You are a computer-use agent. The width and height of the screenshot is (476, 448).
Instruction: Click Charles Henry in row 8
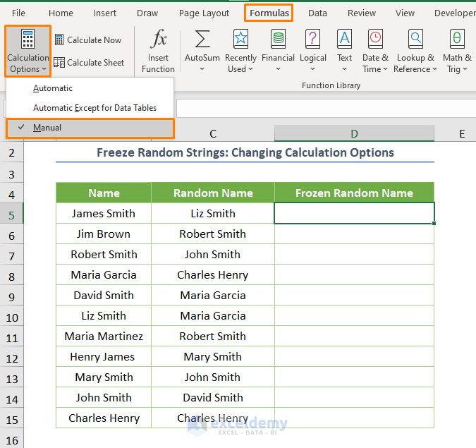(x=213, y=275)
